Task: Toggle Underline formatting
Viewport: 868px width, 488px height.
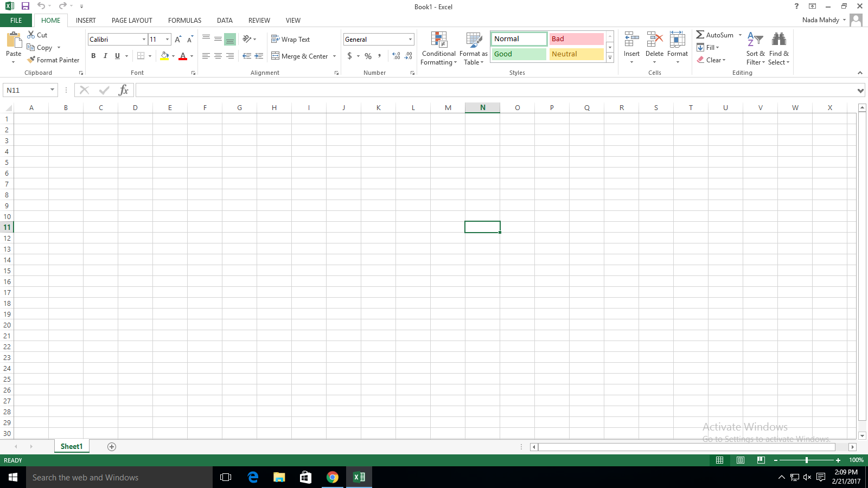Action: point(117,56)
